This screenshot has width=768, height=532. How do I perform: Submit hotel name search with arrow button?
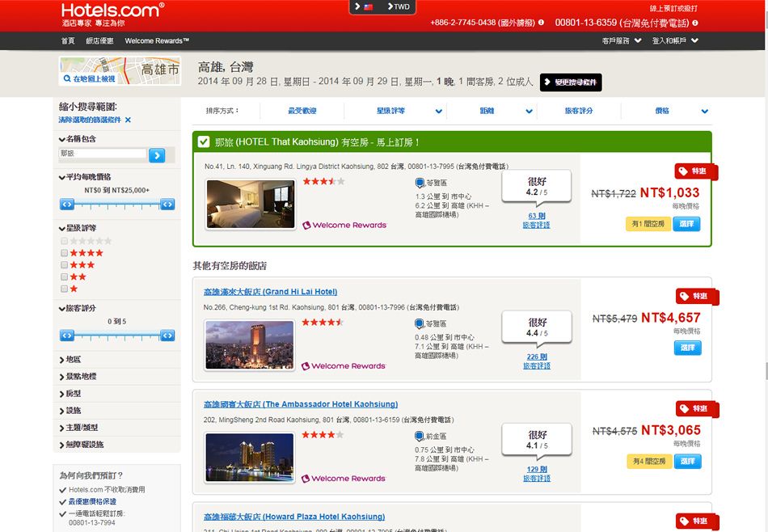157,155
